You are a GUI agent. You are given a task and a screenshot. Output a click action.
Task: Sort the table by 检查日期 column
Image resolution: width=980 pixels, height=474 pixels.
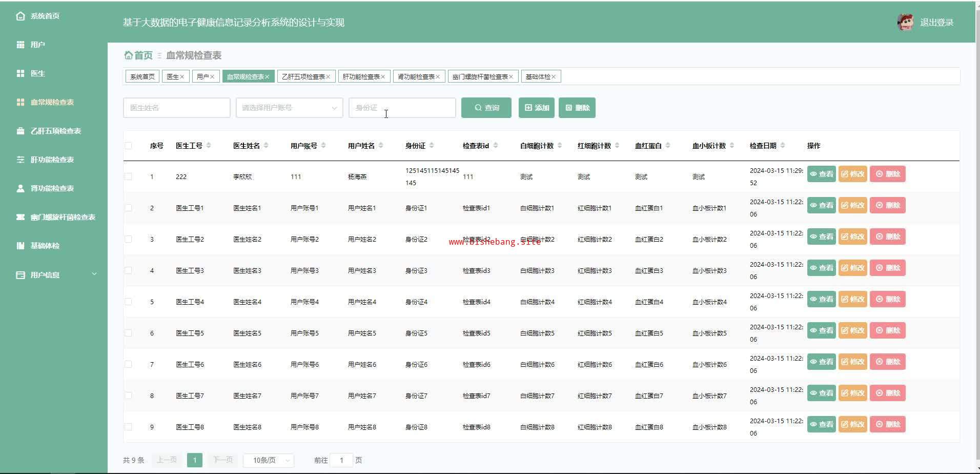tap(783, 146)
